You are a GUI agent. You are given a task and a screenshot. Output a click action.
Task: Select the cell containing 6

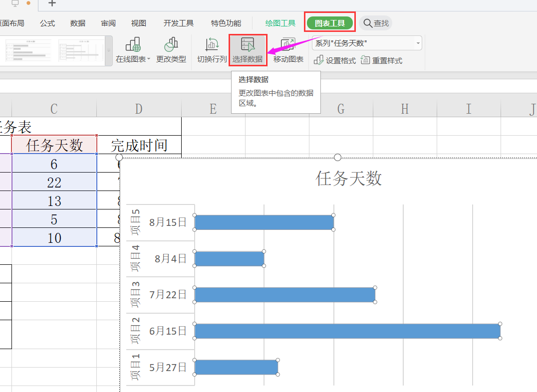[54, 163]
